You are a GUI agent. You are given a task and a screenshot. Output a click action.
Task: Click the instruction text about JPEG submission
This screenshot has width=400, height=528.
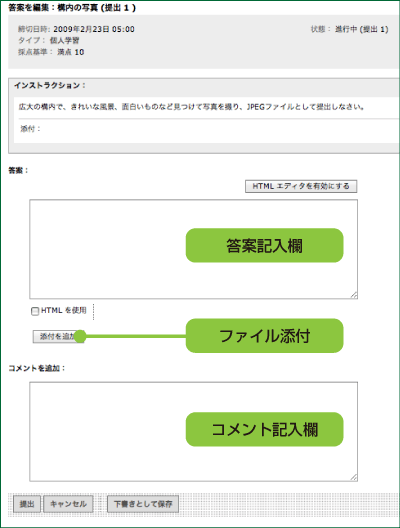191,107
